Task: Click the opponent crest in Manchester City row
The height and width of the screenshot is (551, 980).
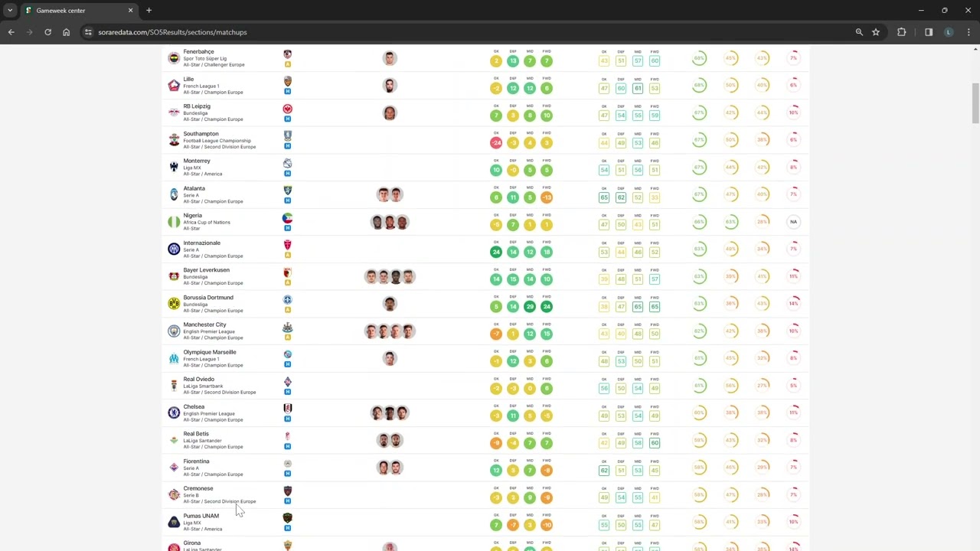Action: coord(287,327)
